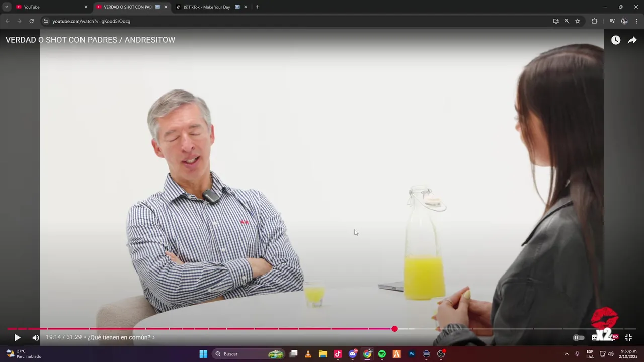Screen dimensions: 644x362
Task: Open the Windows Start menu
Action: click(203, 354)
